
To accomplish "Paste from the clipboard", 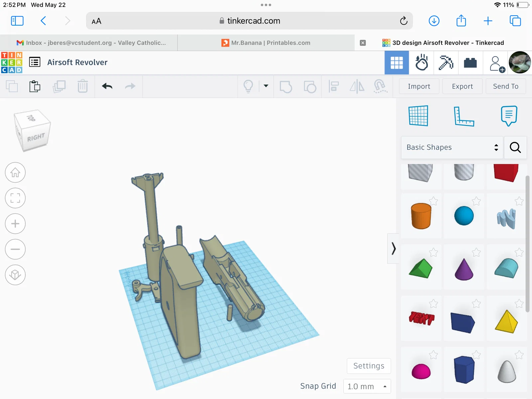I will click(35, 86).
